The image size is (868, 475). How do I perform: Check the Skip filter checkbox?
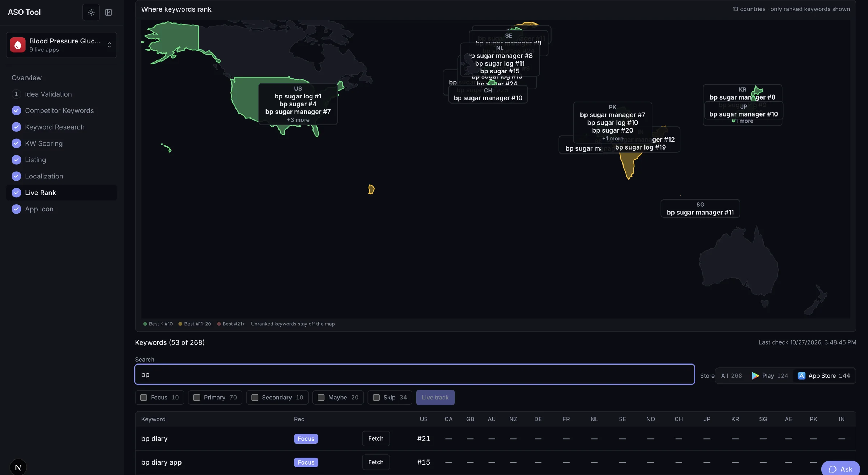[376, 398]
